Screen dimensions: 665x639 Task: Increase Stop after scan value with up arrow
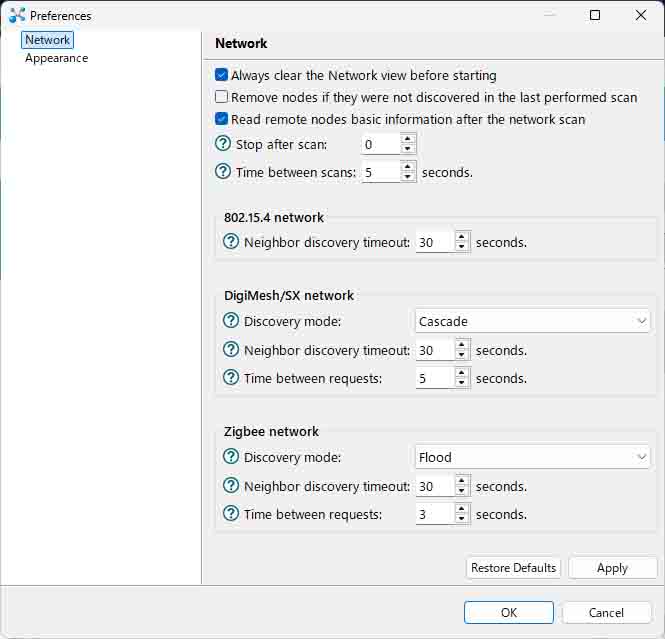click(408, 139)
